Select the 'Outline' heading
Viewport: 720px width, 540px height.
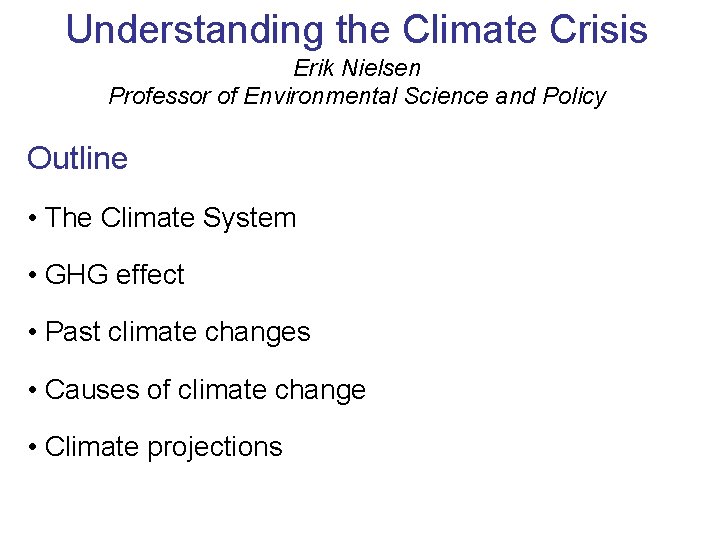click(x=78, y=159)
